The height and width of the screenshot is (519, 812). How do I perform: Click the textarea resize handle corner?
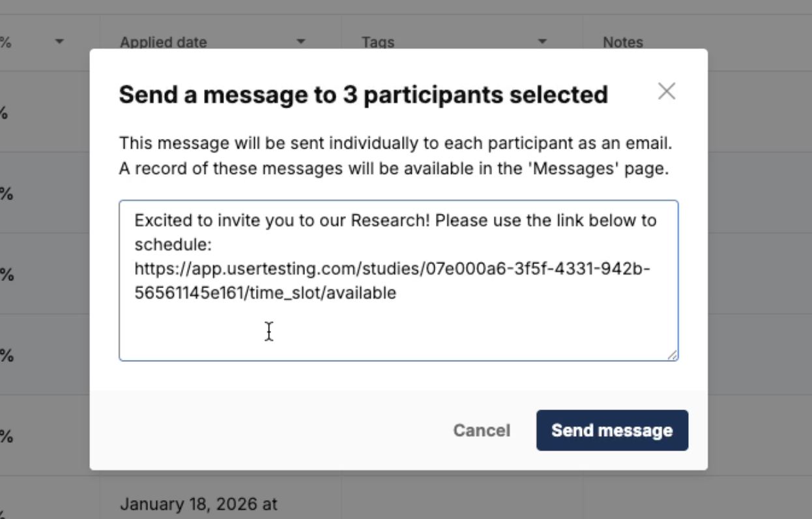coord(672,355)
